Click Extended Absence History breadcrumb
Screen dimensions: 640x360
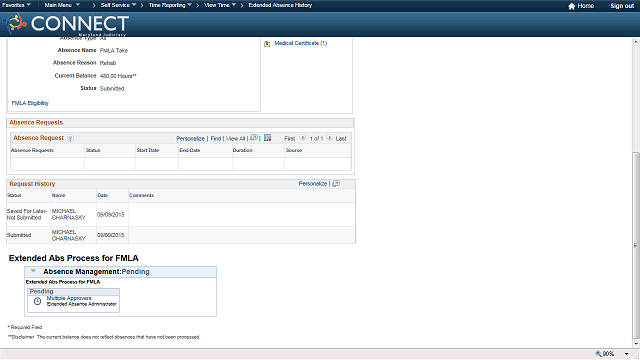[x=280, y=5]
